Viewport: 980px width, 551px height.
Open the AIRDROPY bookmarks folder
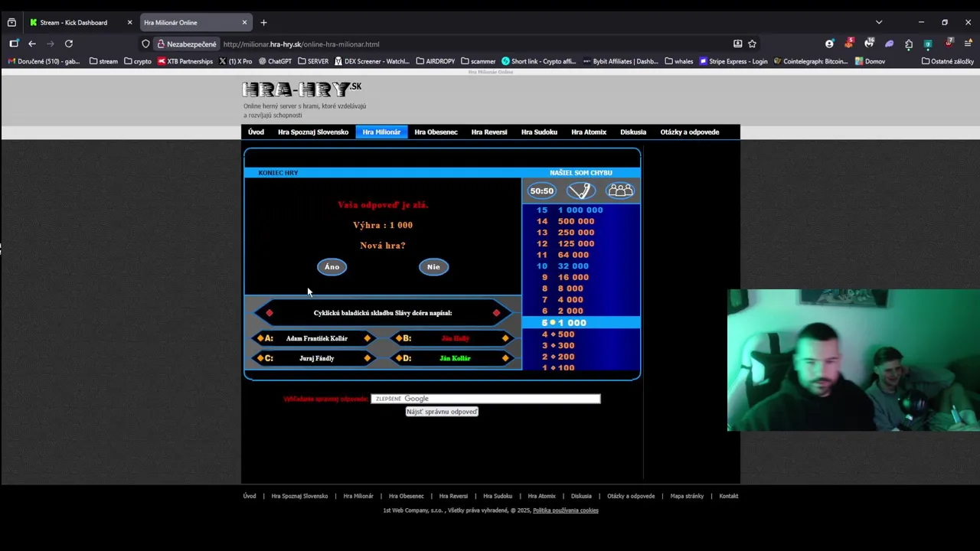tap(436, 61)
